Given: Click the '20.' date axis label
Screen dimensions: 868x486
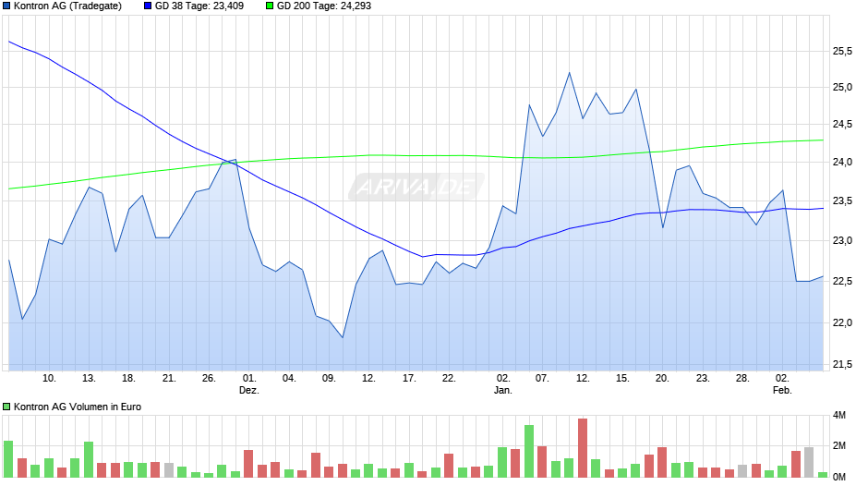Looking at the screenshot, I should [662, 379].
